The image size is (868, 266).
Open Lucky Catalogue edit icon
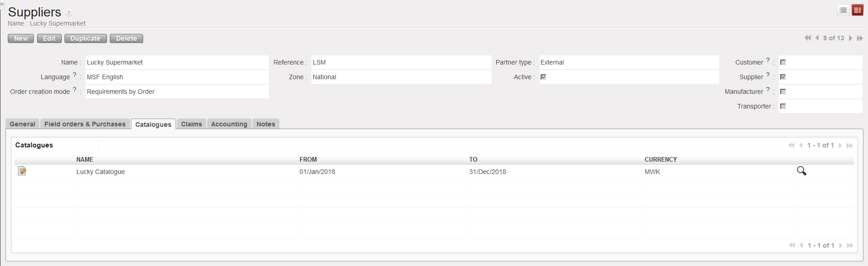(22, 171)
